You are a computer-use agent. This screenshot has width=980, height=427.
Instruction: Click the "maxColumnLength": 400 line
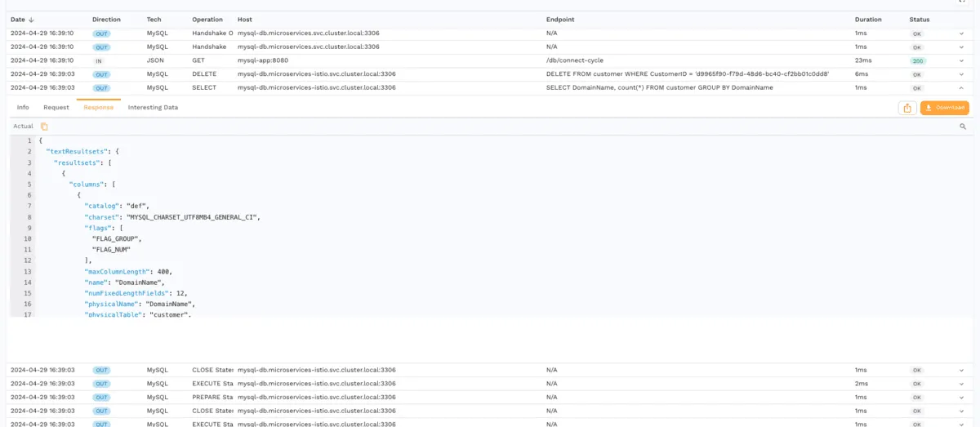pyautogui.click(x=128, y=271)
